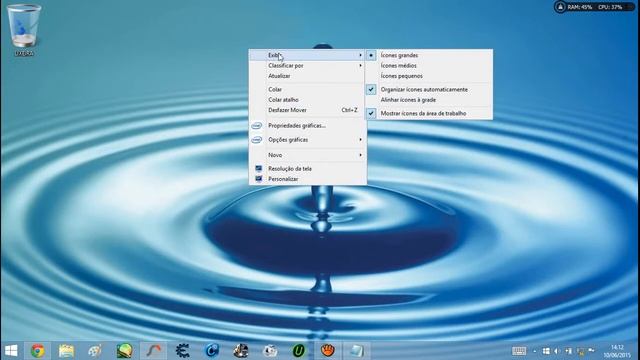Launch Google Chrome from the taskbar
This screenshot has width=640, height=360.
[x=38, y=351]
